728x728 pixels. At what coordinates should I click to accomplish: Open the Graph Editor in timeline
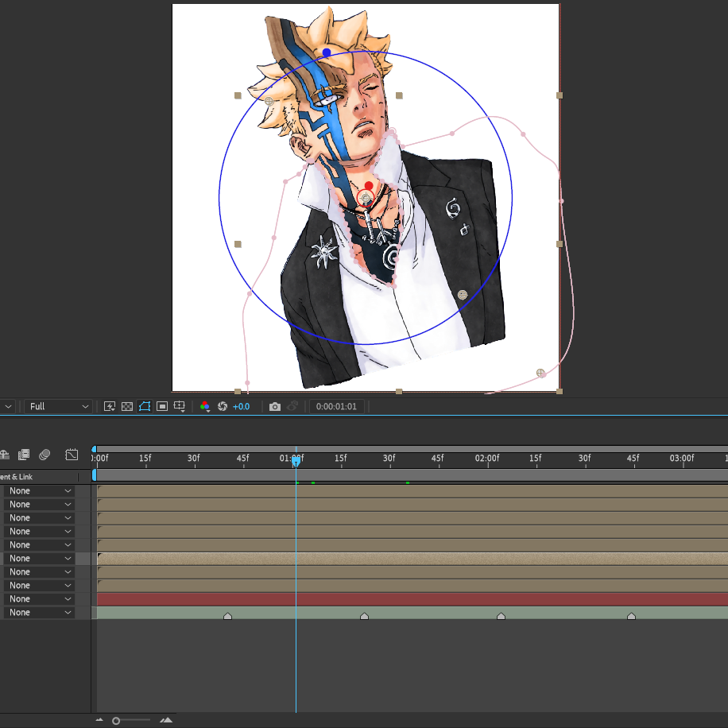click(x=72, y=455)
